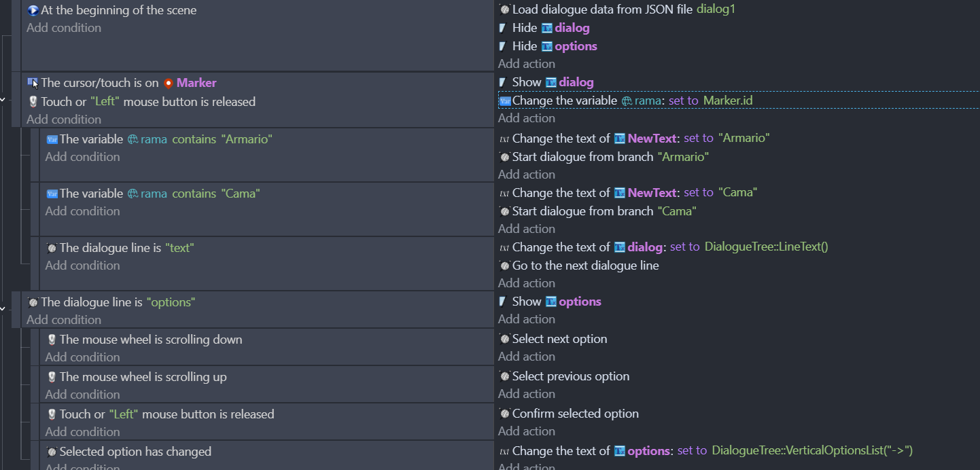Add condition under 'The mouse wheel is scrolling down'
The height and width of the screenshot is (470, 980).
[x=83, y=357]
